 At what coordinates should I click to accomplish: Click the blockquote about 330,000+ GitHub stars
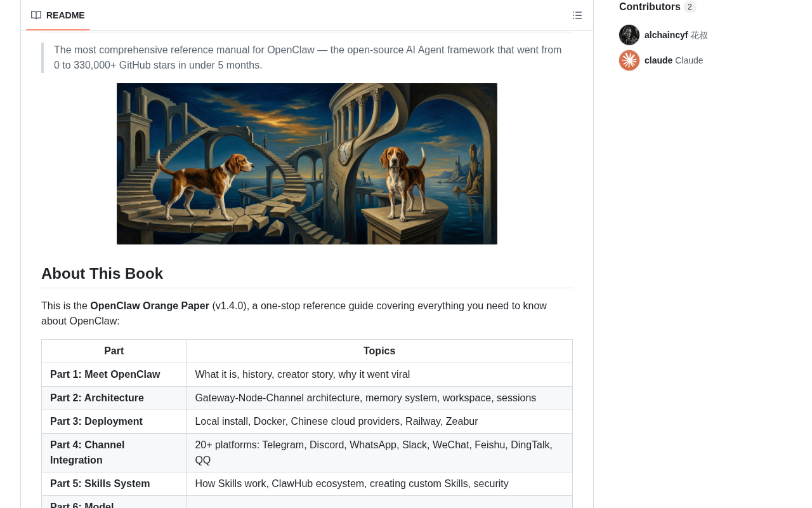307,58
